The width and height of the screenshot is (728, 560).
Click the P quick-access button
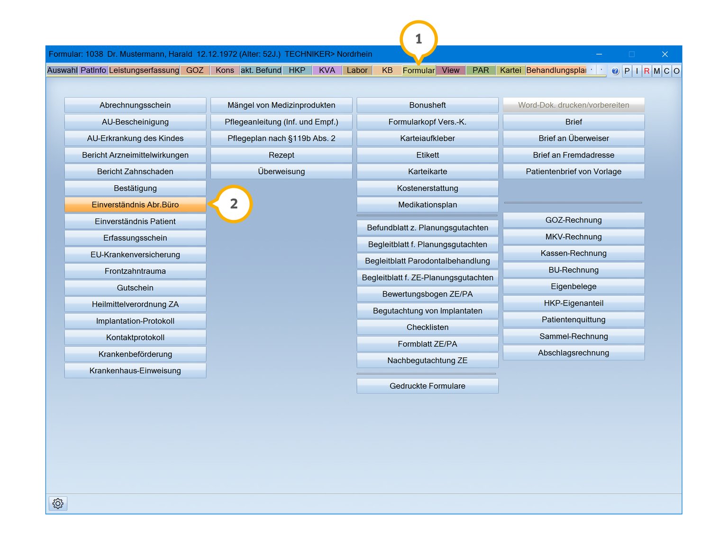(627, 71)
